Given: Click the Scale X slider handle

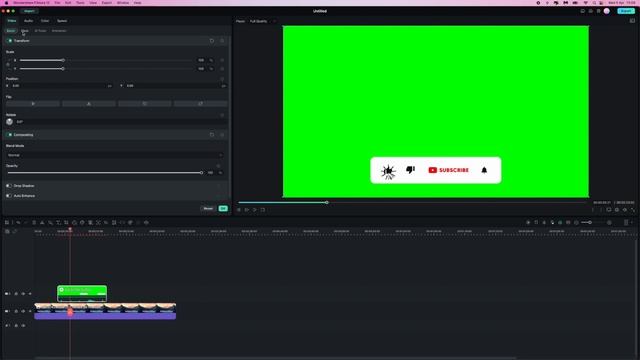Looking at the screenshot, I should coord(63,60).
